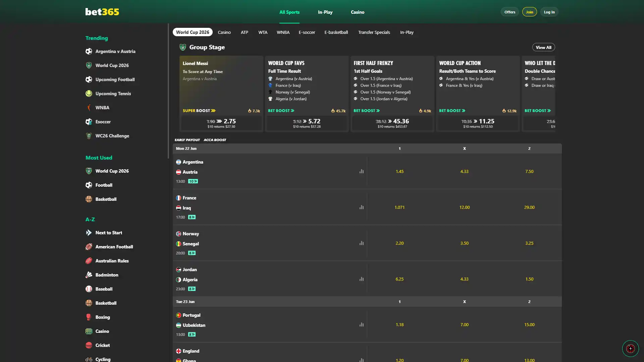Click the Upcoming Tennis ball icon
This screenshot has height=362, width=644.
point(89,94)
